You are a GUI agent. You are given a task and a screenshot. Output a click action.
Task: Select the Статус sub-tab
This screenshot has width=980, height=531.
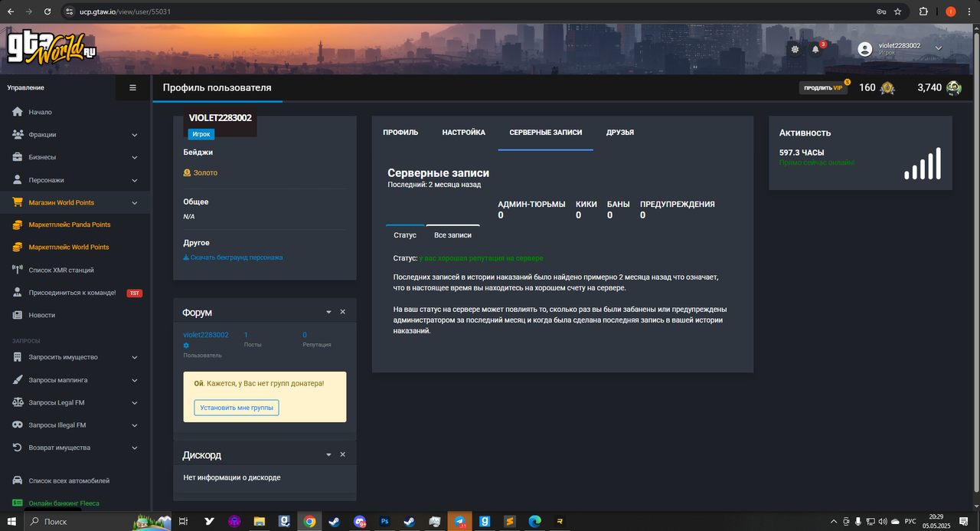(405, 235)
